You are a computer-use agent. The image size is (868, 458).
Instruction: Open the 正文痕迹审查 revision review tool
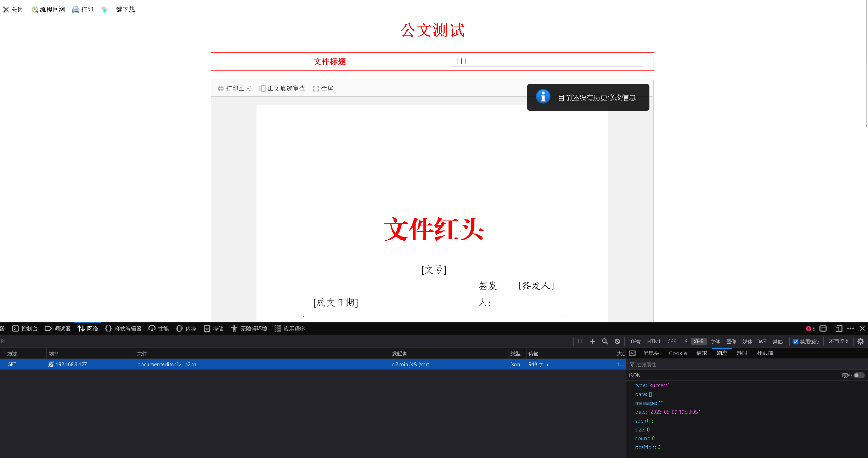(x=282, y=88)
